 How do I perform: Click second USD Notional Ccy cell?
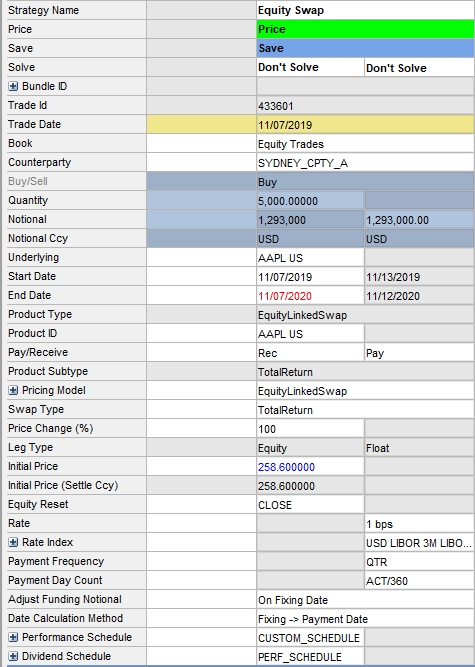coord(419,238)
